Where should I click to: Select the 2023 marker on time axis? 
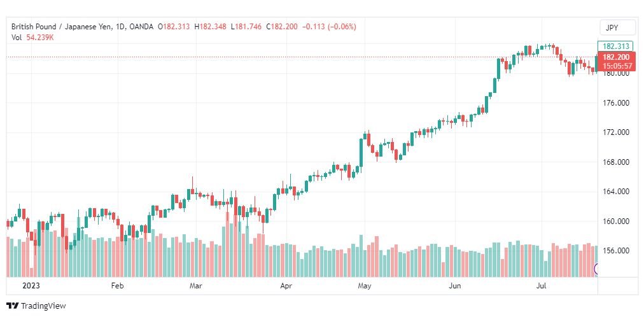coord(31,285)
